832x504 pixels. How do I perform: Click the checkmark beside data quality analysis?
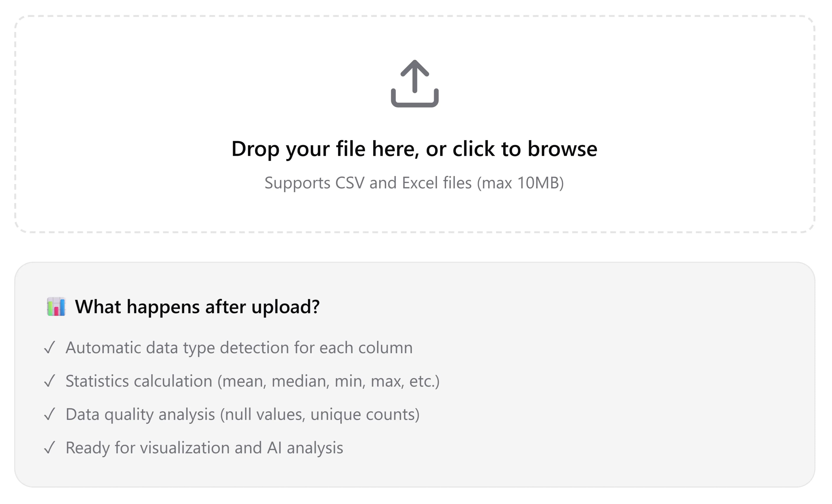coord(50,414)
